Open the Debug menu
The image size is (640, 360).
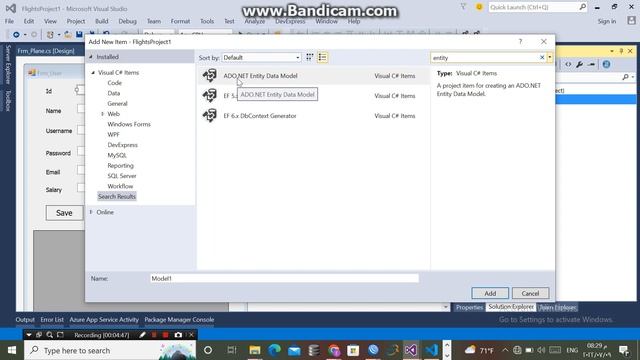click(x=127, y=21)
